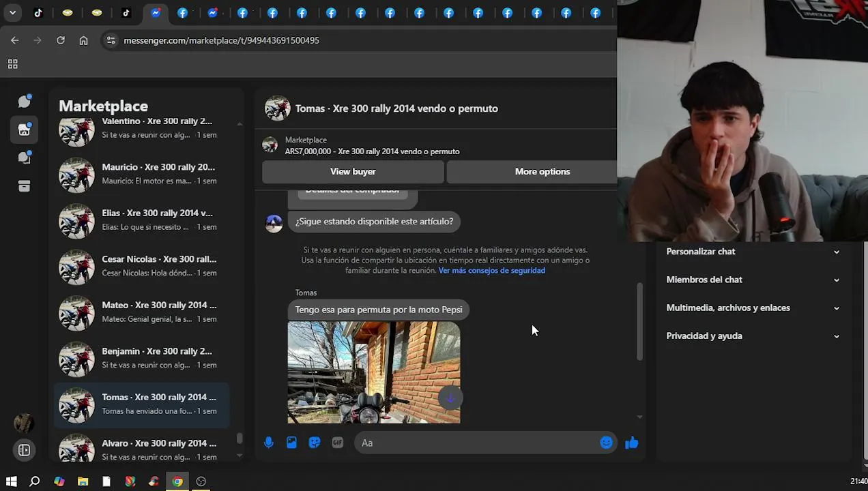Click the browser forward arrow
This screenshot has width=868, height=491.
[38, 40]
